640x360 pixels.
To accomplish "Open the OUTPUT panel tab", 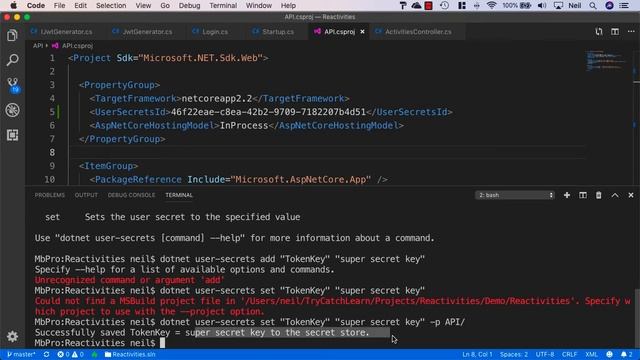I will 86,195.
